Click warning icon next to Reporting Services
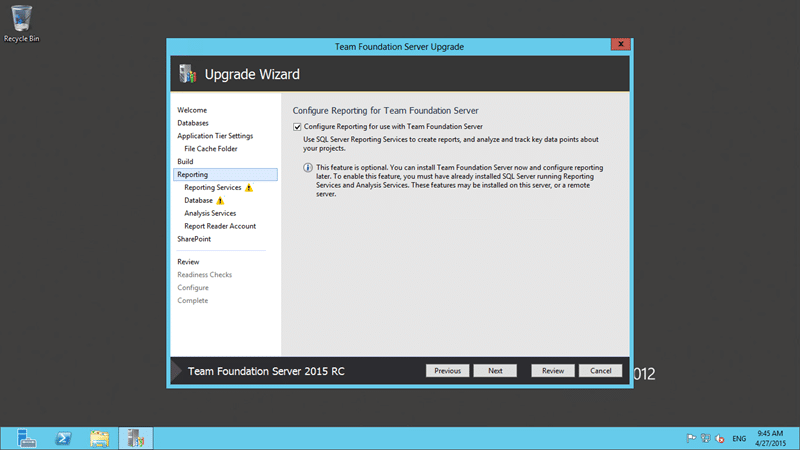 coord(249,188)
